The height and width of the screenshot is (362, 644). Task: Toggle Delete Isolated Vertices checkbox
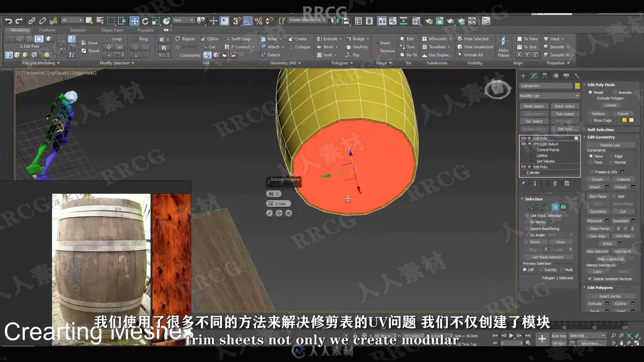pyautogui.click(x=590, y=279)
